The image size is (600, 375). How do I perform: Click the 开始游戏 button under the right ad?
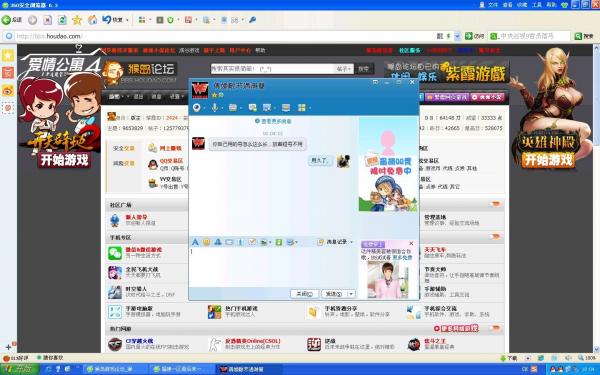coord(548,160)
